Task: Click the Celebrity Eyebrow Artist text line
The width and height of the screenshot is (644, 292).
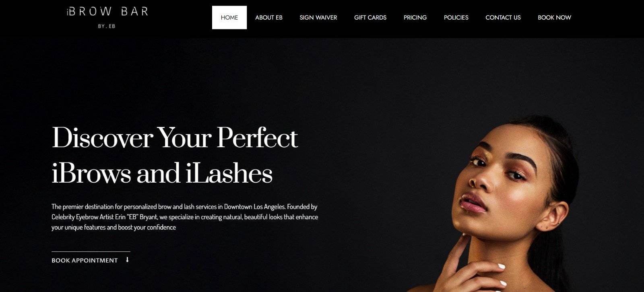Action: click(x=185, y=217)
